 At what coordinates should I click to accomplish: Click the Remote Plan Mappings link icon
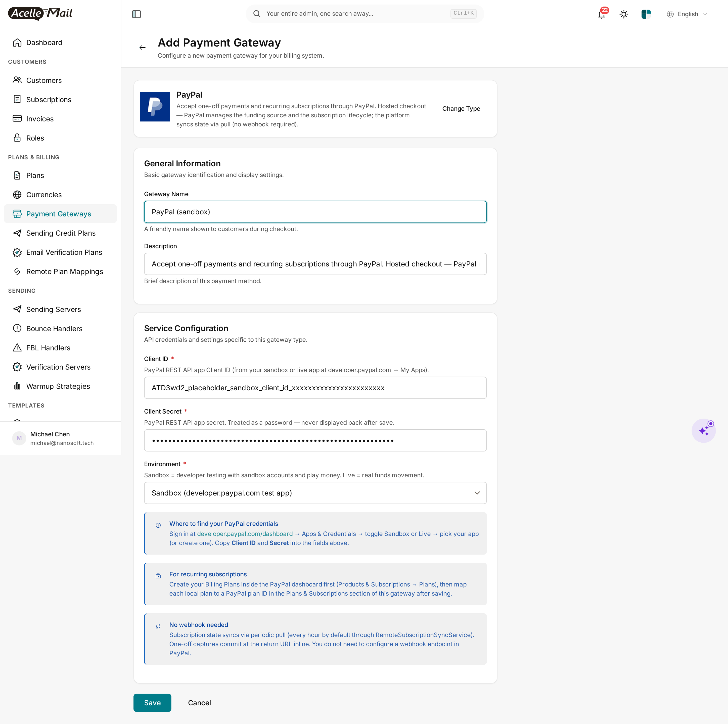coord(17,272)
